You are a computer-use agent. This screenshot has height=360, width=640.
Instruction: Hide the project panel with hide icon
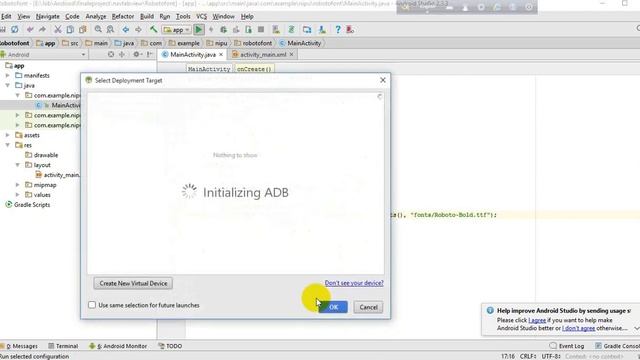149,54
